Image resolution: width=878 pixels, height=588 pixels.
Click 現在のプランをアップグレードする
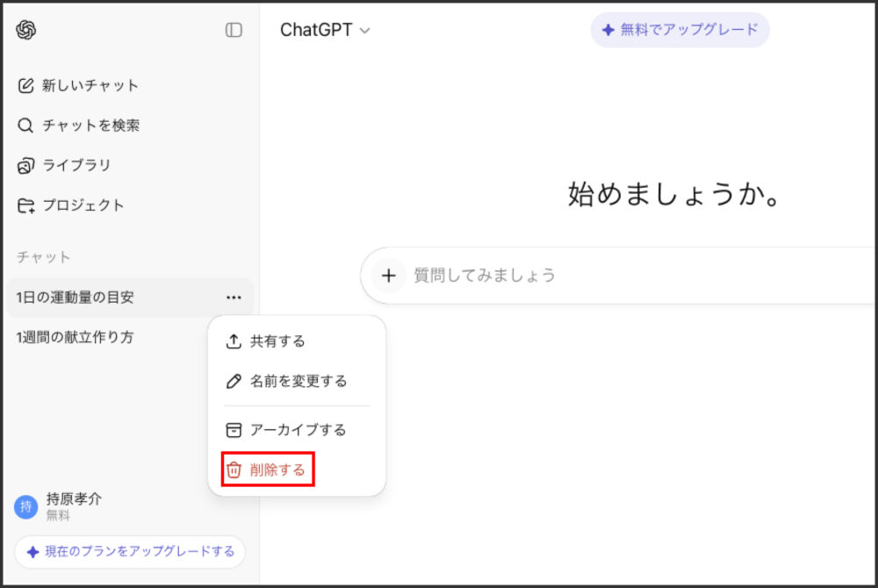pos(129,552)
